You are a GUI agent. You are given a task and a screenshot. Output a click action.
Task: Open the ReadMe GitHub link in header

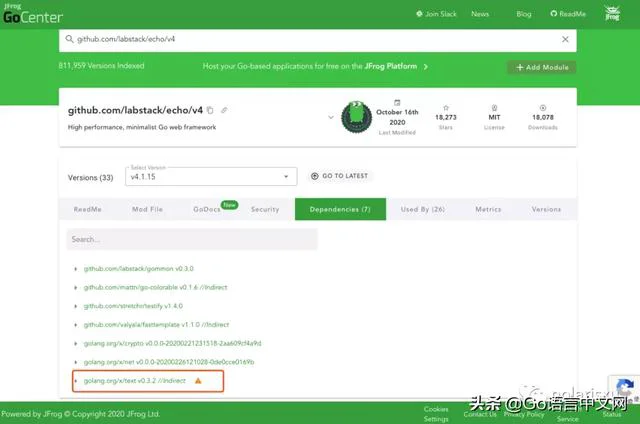[x=568, y=14]
